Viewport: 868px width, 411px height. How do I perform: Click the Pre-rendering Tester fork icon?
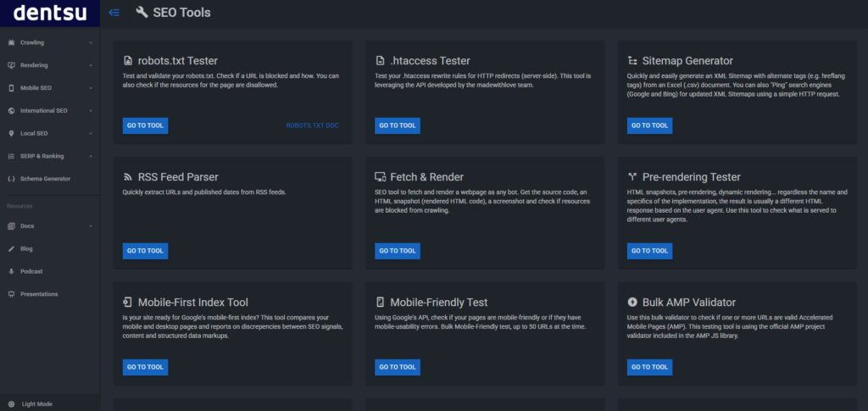[x=632, y=177]
